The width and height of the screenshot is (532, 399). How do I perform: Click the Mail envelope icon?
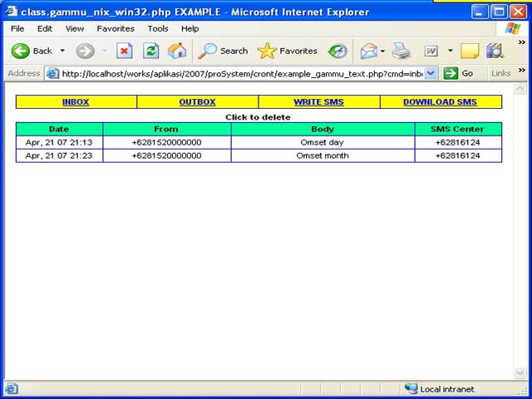coord(368,51)
